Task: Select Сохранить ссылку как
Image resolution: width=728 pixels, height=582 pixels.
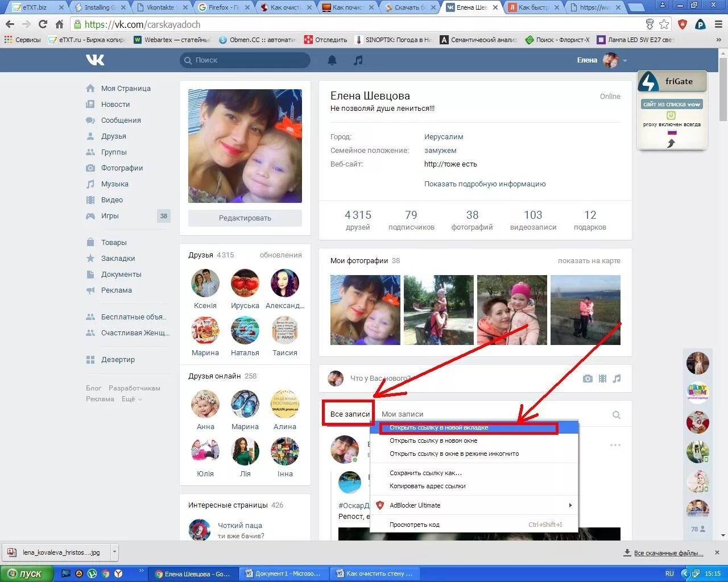Action: pyautogui.click(x=474, y=473)
